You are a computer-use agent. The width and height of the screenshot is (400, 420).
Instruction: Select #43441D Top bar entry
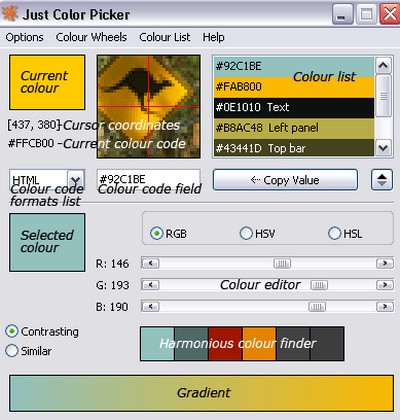[x=294, y=148]
